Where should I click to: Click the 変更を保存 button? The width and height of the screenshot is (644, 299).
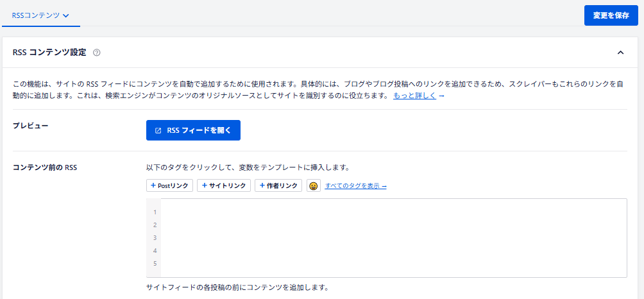pyautogui.click(x=611, y=15)
